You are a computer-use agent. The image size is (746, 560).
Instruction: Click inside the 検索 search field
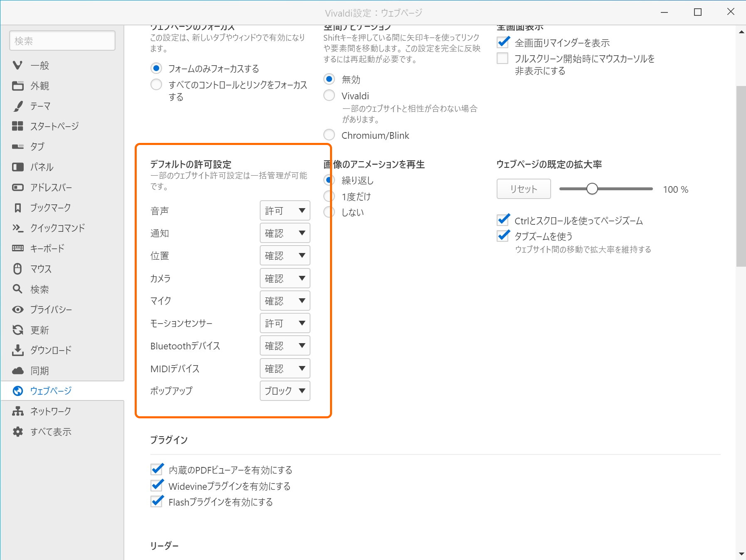point(62,40)
